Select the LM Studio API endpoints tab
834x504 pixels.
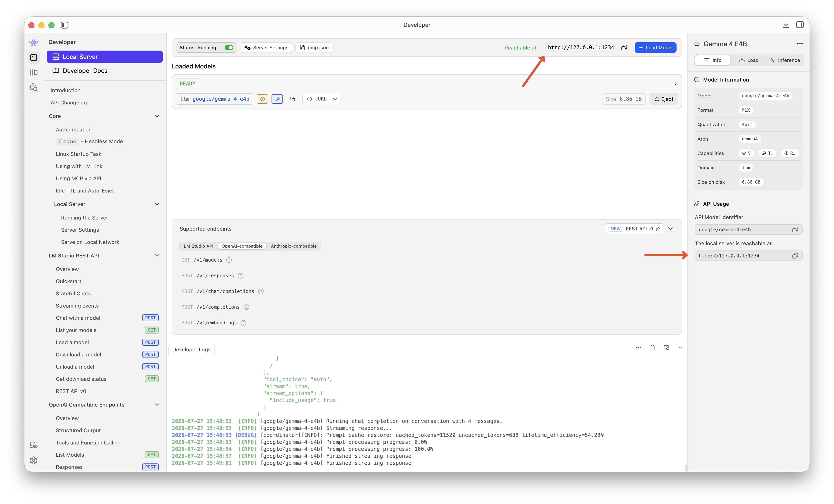click(199, 246)
